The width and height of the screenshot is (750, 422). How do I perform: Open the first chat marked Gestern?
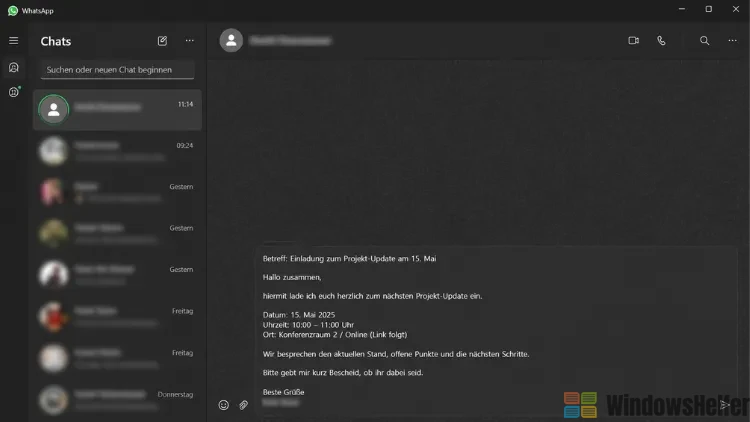pyautogui.click(x=117, y=192)
